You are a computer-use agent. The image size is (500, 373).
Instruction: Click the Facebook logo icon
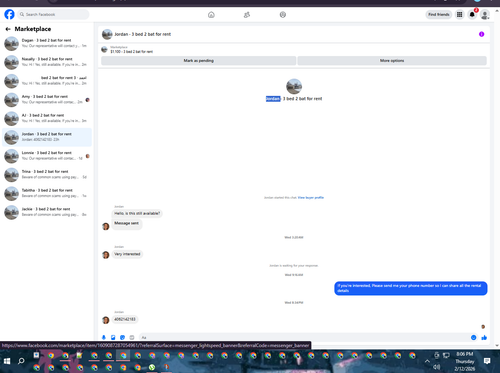pyautogui.click(x=9, y=14)
